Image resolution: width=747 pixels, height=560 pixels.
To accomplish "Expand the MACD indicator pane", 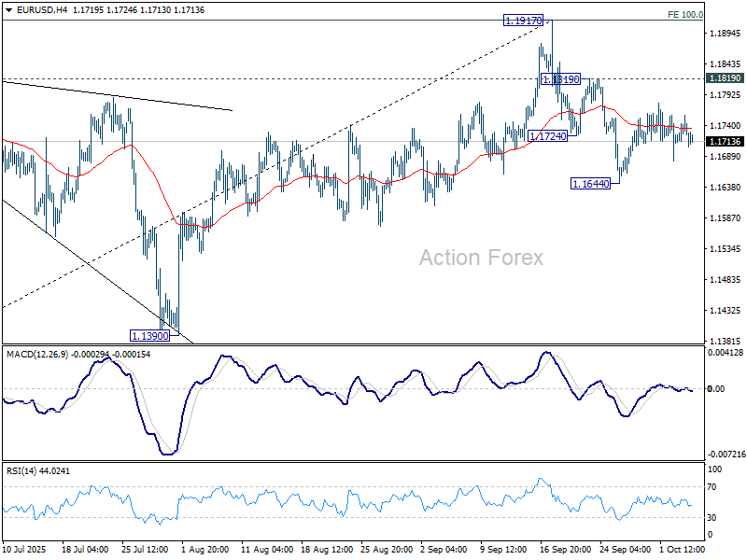I will point(373,401).
